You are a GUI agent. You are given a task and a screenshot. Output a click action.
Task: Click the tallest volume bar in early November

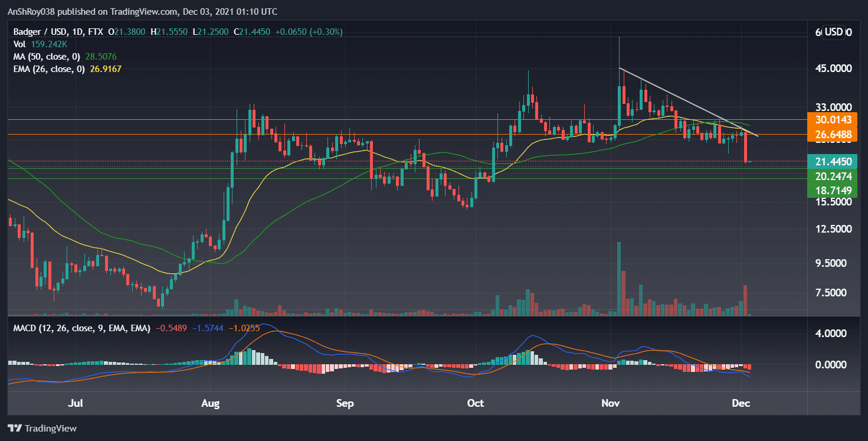point(618,277)
